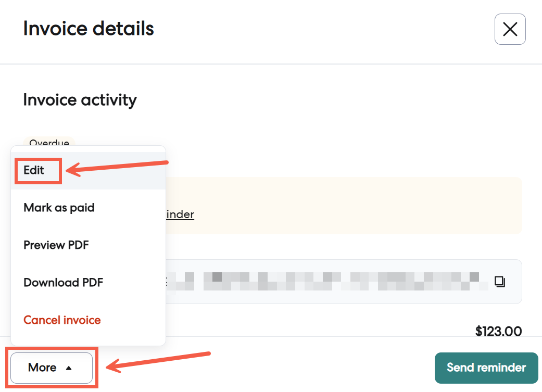Open Preview PDF from the menu
Image resolution: width=542 pixels, height=392 pixels.
[x=56, y=245]
